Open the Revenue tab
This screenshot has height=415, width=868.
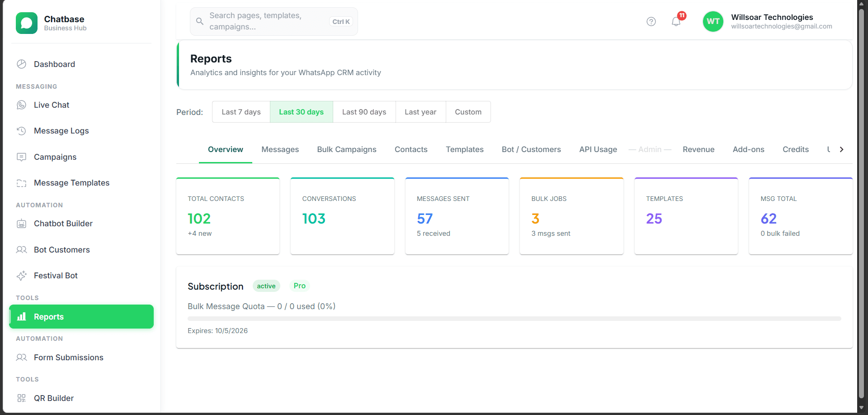(x=698, y=149)
